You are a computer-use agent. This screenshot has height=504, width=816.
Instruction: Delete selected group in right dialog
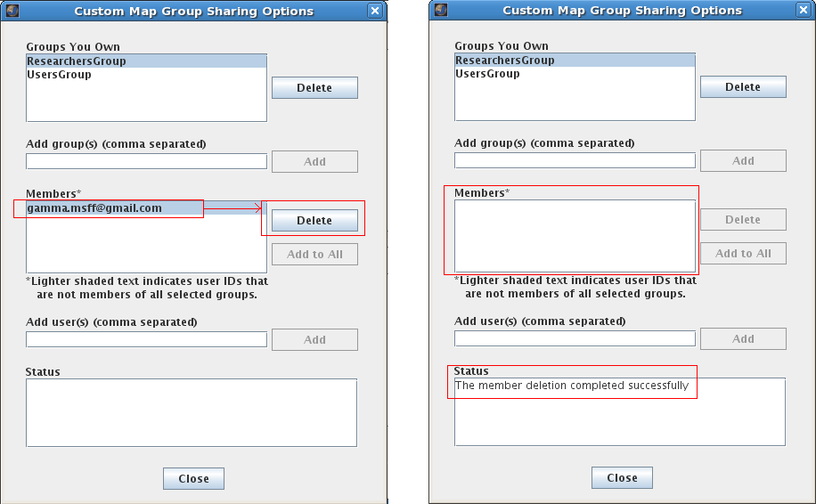coord(743,87)
